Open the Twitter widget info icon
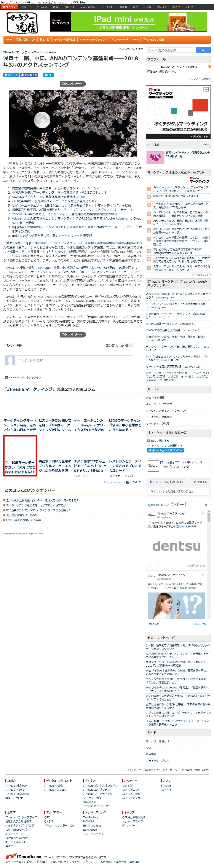214x868 pixels. [206, 505]
